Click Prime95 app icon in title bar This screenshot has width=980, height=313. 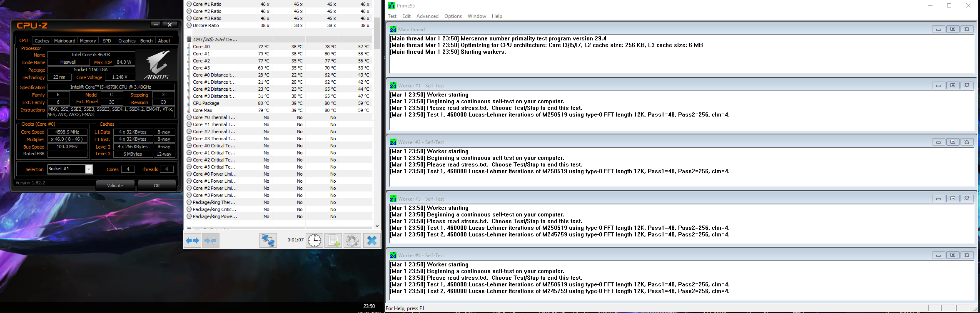[392, 5]
